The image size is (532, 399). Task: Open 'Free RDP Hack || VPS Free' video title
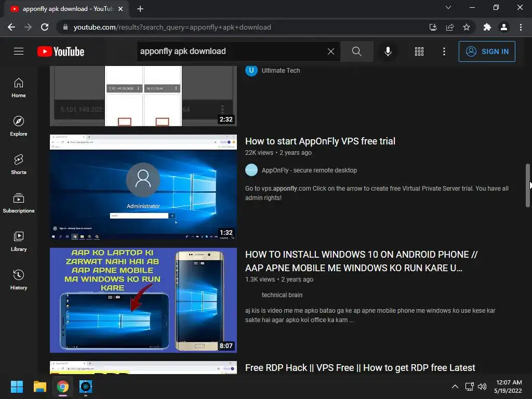360,368
